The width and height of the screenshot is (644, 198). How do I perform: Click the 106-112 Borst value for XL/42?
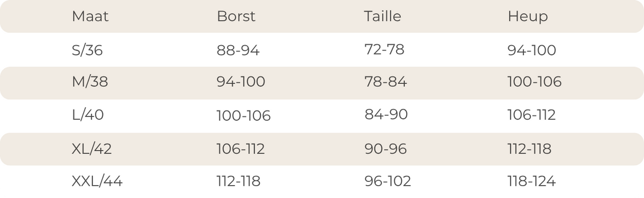pyautogui.click(x=241, y=149)
